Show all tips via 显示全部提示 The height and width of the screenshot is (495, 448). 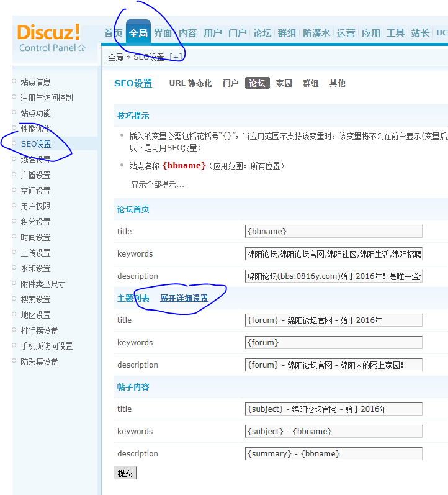[157, 184]
